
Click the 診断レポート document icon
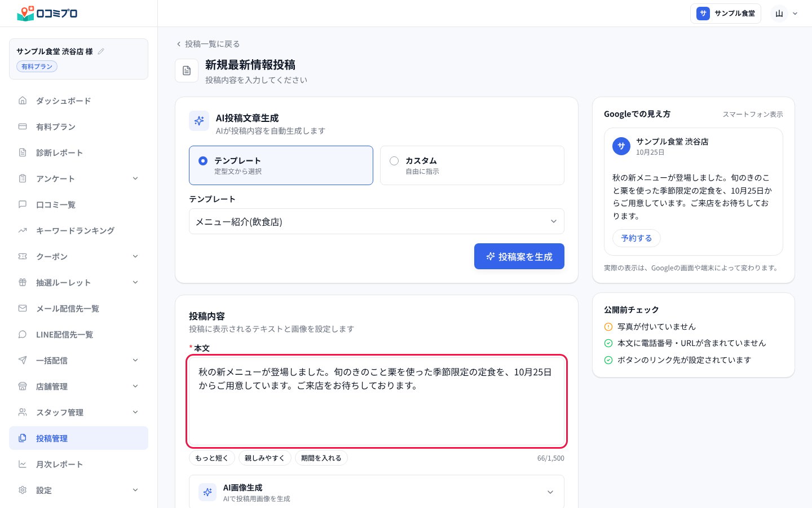pos(23,152)
